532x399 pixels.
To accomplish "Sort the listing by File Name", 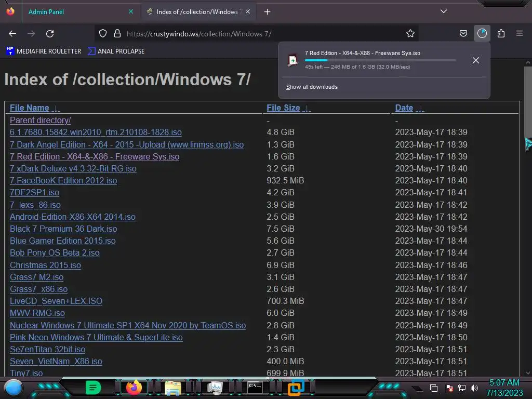I will tap(30, 108).
